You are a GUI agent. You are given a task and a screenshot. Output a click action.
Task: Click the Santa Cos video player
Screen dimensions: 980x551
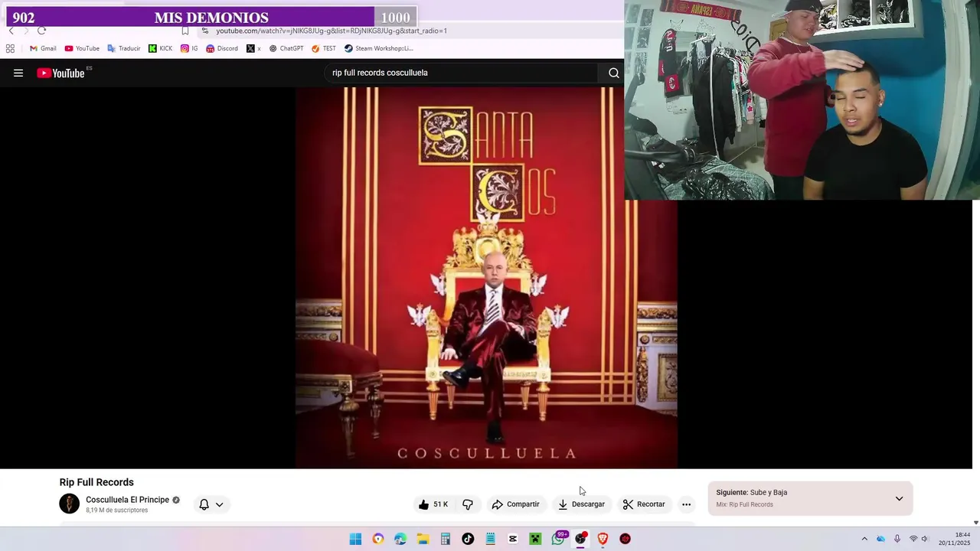pos(486,278)
